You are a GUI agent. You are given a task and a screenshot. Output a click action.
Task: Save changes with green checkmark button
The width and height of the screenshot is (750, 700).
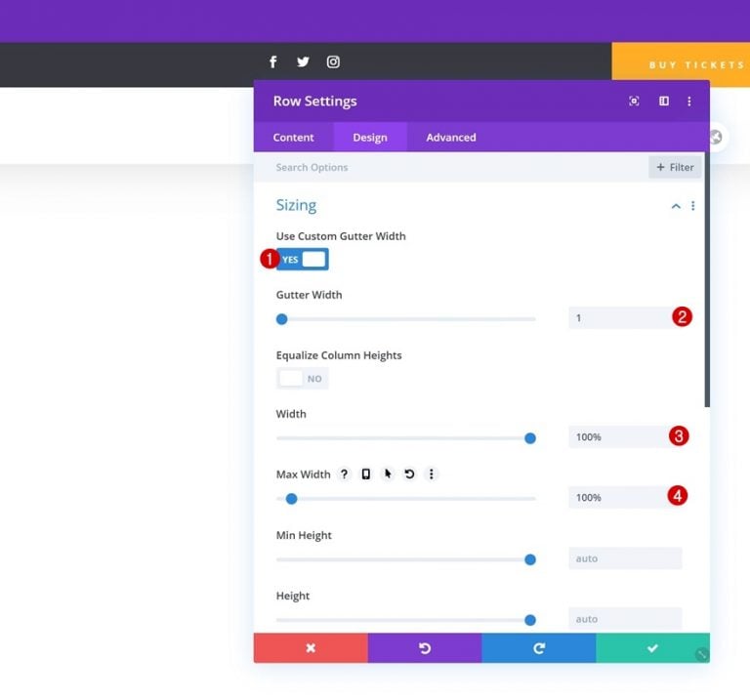pyautogui.click(x=653, y=648)
